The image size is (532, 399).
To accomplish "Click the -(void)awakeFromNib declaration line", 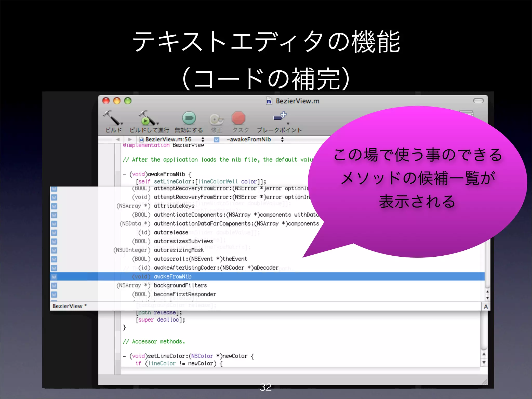I will point(157,174).
